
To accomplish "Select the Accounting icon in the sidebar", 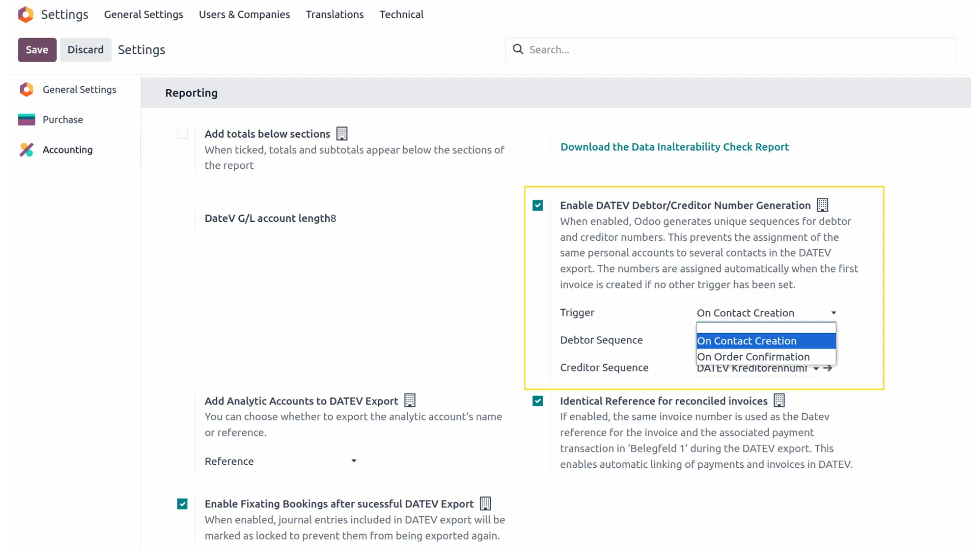I will point(26,149).
